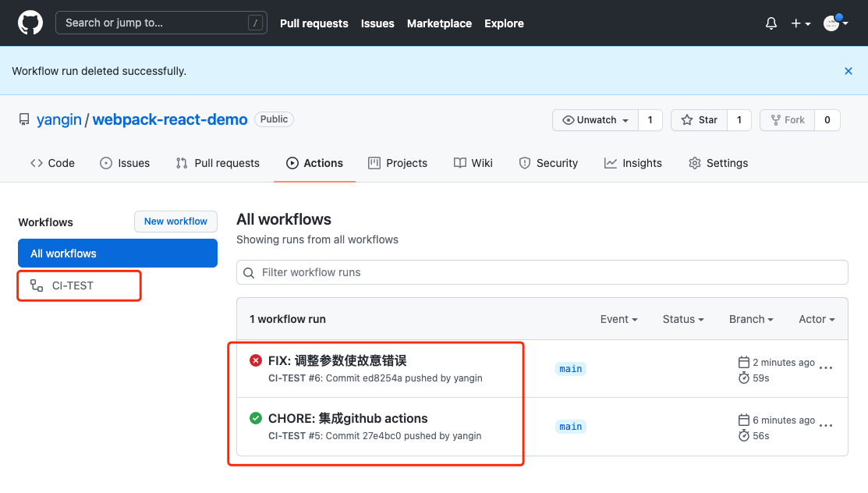
Task: Open the webpack-react-demo repository link
Action: pyautogui.click(x=170, y=119)
